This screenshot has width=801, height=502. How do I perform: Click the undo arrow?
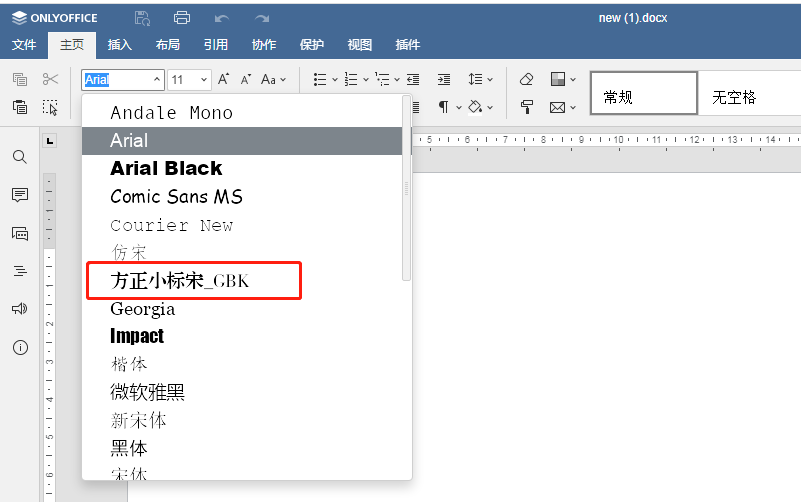click(x=222, y=19)
